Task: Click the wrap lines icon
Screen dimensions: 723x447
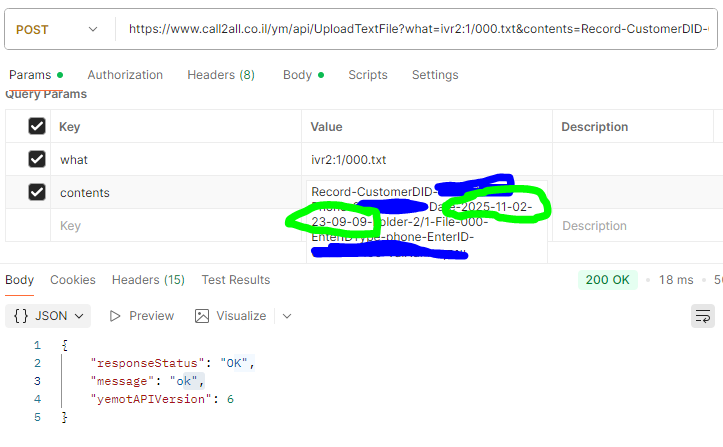Action: coord(703,316)
